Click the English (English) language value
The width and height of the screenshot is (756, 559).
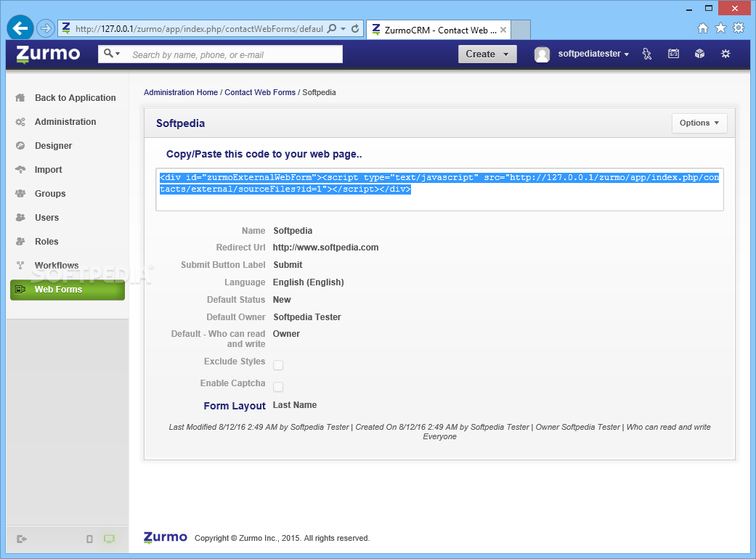click(x=309, y=282)
